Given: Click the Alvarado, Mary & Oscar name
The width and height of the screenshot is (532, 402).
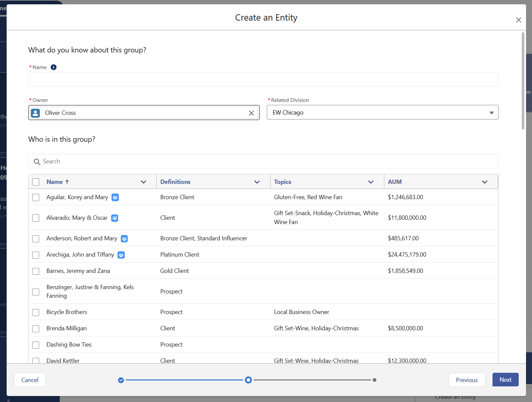Looking at the screenshot, I should tap(77, 218).
